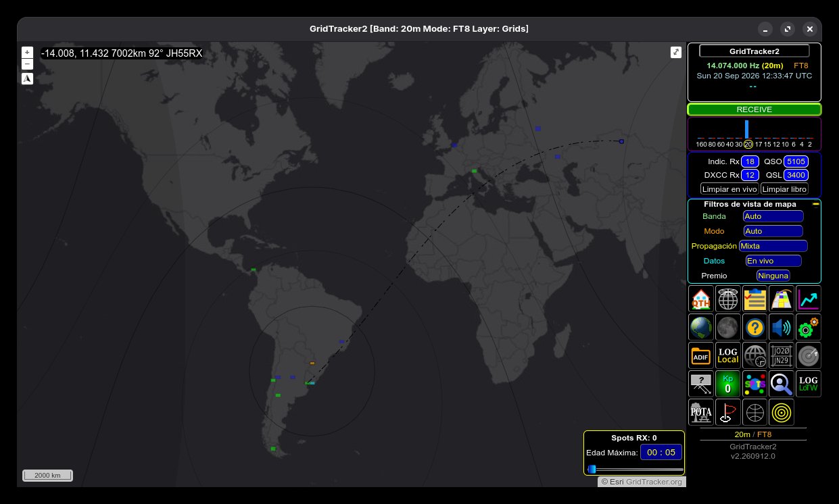839x504 pixels.
Task: Click the colorful SPOTS icon
Action: [754, 384]
